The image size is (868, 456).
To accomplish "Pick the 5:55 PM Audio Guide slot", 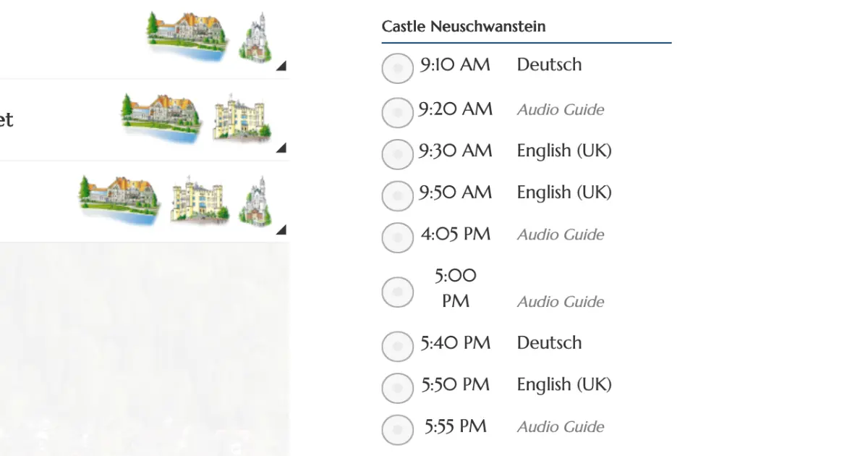I will [397, 429].
